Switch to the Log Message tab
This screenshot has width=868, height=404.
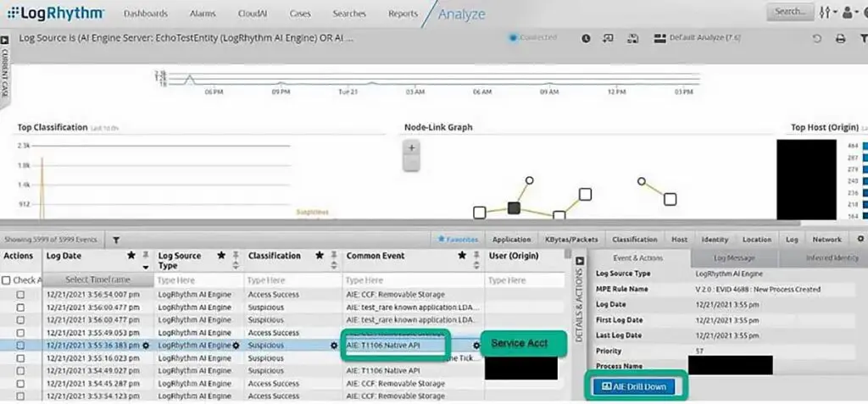click(x=734, y=257)
